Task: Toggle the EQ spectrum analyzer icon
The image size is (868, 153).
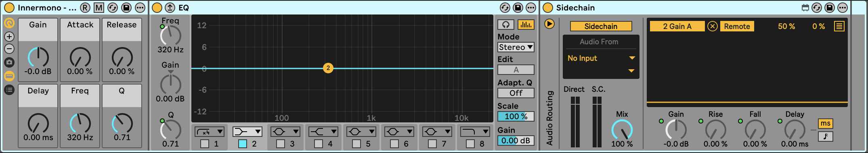Action: pyautogui.click(x=526, y=25)
